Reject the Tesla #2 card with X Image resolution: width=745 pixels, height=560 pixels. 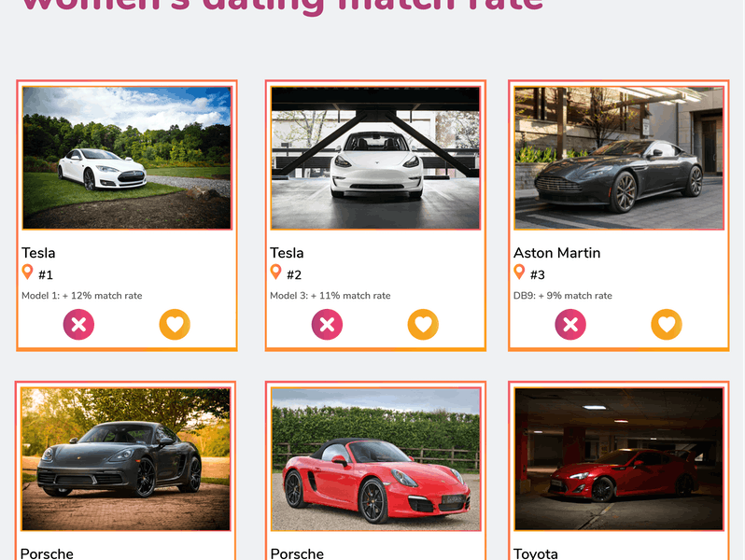(327, 325)
